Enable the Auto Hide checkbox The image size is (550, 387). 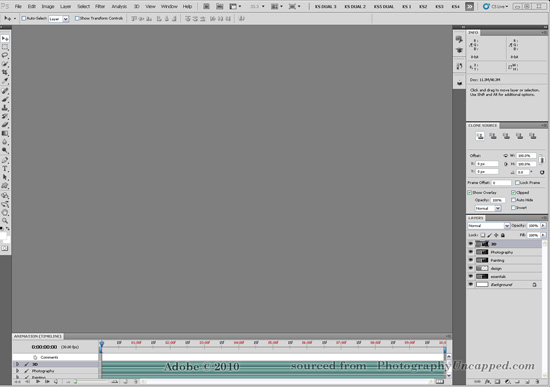tap(514, 200)
